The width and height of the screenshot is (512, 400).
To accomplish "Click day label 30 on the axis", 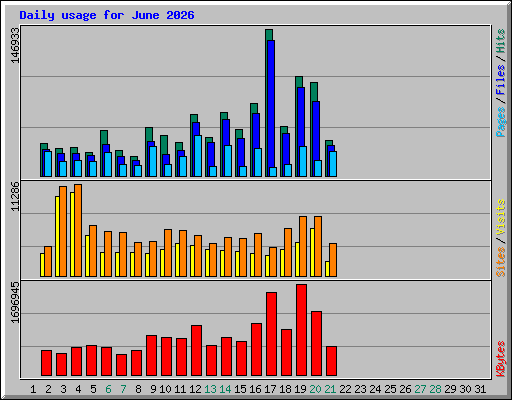I will tap(465, 389).
